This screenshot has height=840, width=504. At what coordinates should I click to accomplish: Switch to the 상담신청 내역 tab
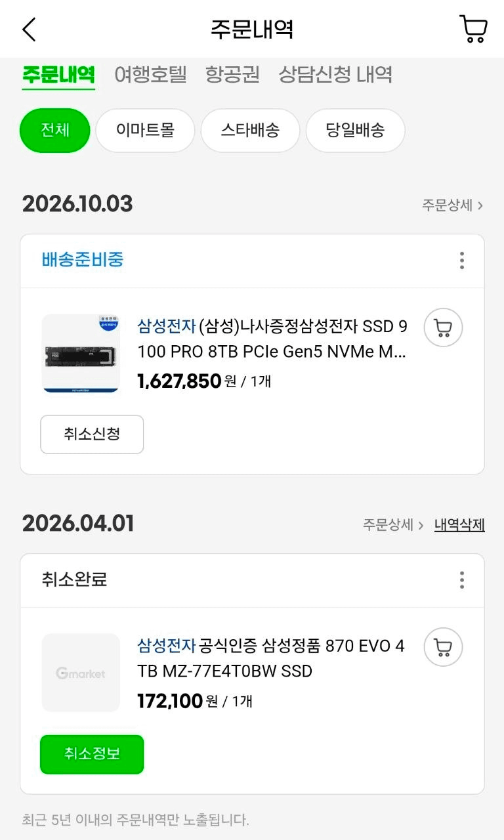coord(335,74)
